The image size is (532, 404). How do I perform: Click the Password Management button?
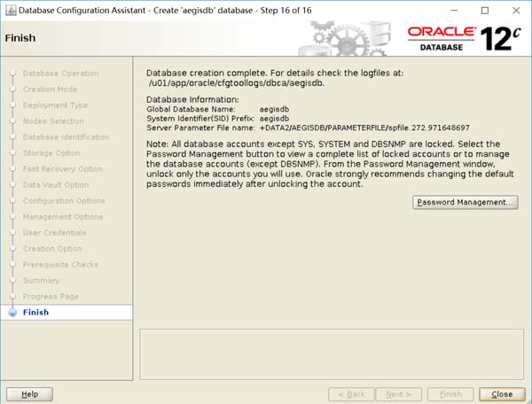pos(465,202)
